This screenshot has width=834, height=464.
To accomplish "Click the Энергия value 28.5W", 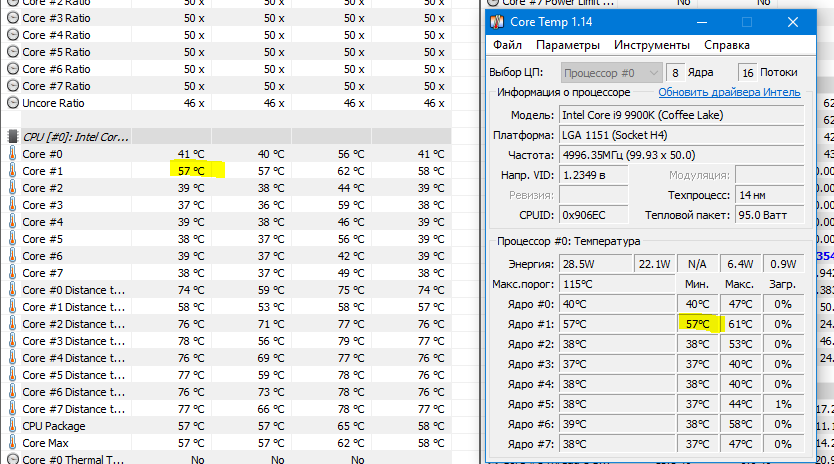I will click(595, 264).
